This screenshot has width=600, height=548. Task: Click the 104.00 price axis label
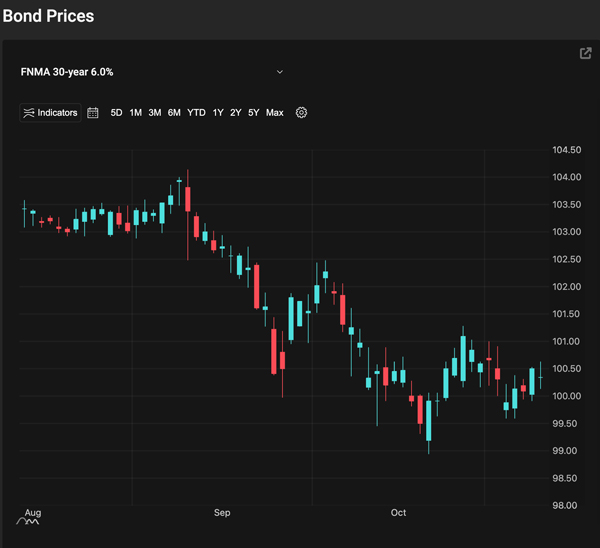[x=567, y=177]
